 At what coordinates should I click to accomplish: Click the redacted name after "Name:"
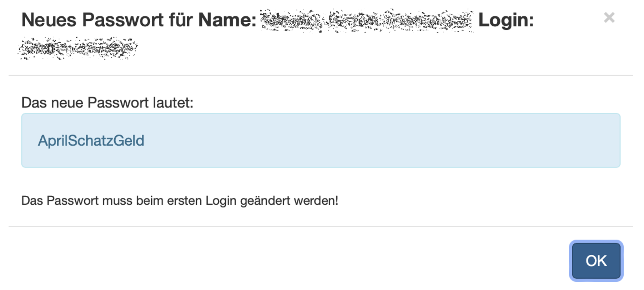[367, 21]
